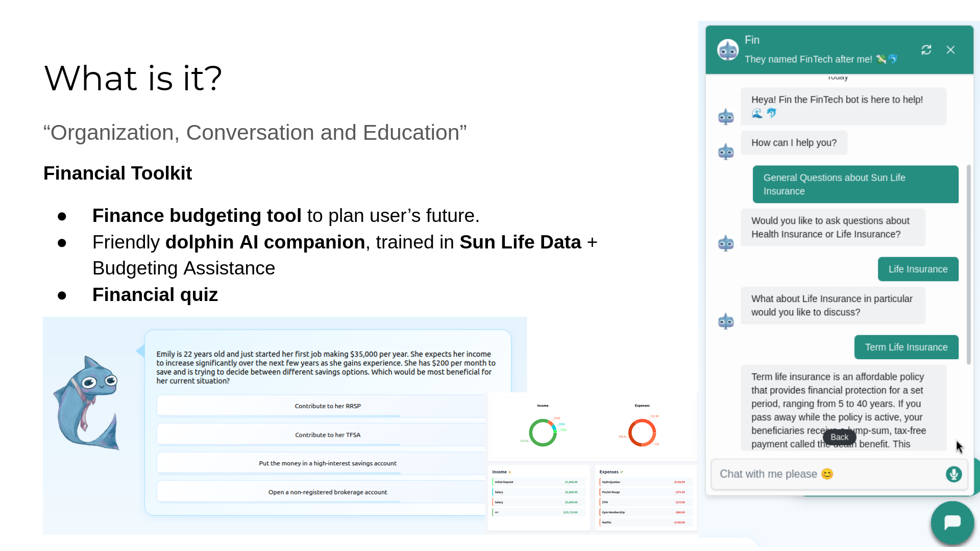Click the 'Life Insurance' reply button
Image resolution: width=980 pixels, height=551 pixels.
[x=917, y=269]
